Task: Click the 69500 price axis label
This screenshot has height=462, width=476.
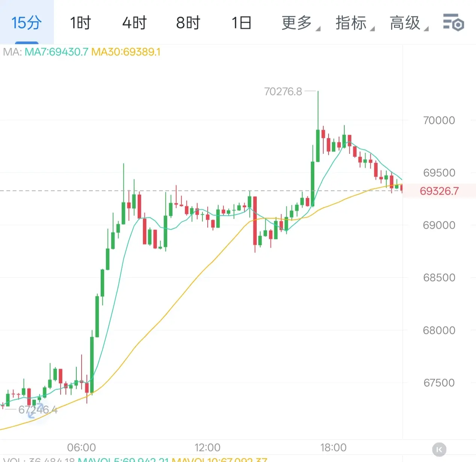Action: pos(439,173)
